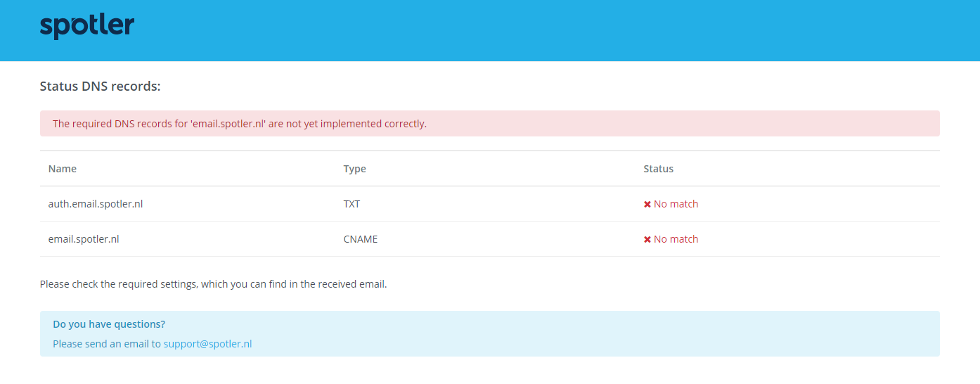980x384 pixels.
Task: Click the 'Please send an email to' text
Action: pyautogui.click(x=107, y=344)
